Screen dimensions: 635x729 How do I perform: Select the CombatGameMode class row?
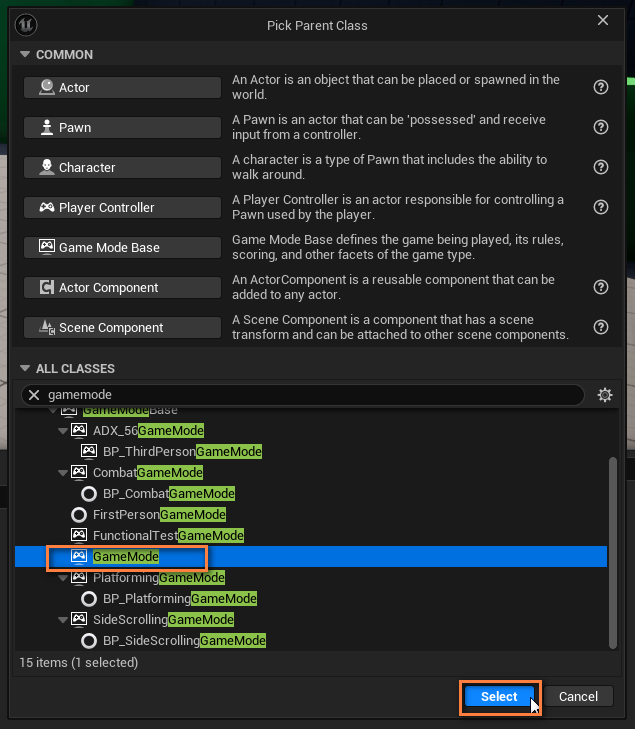pyautogui.click(x=148, y=472)
